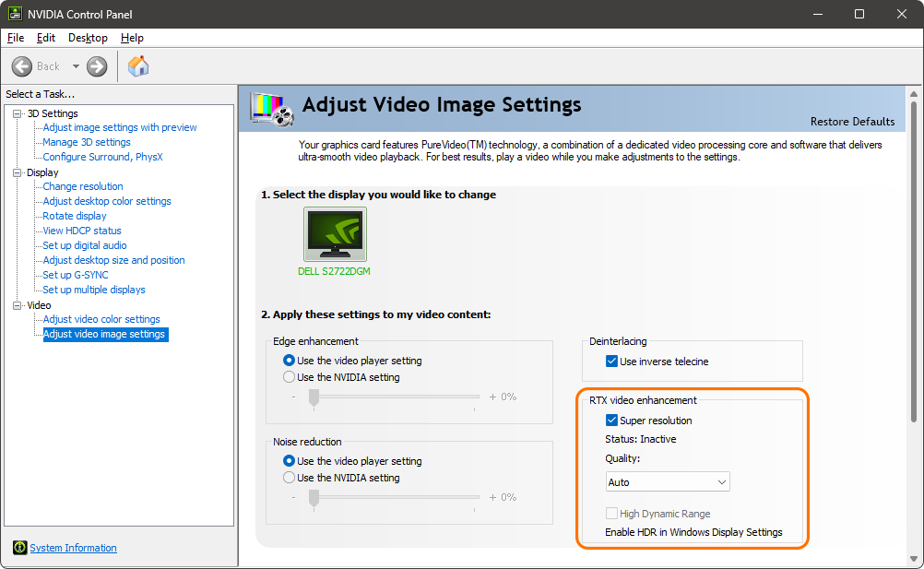Image resolution: width=924 pixels, height=569 pixels.
Task: Select the DELL S2722DGM display thumbnail
Action: pyautogui.click(x=335, y=234)
